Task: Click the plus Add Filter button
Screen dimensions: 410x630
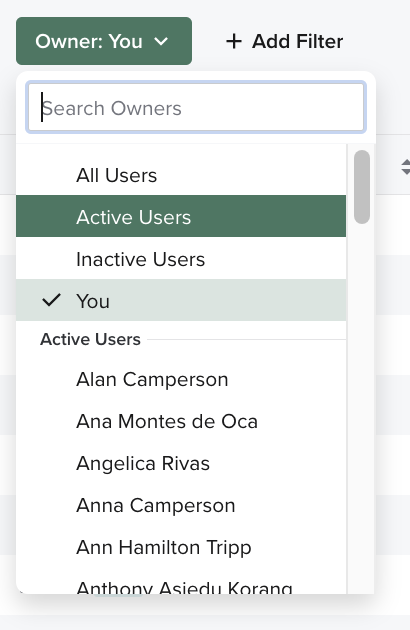Action: [x=284, y=41]
